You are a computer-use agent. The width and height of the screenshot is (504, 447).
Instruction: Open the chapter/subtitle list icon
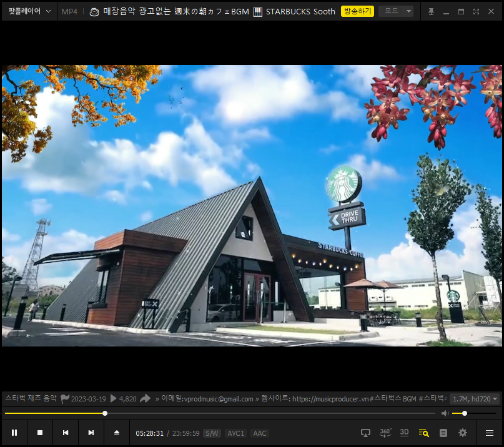[443, 433]
